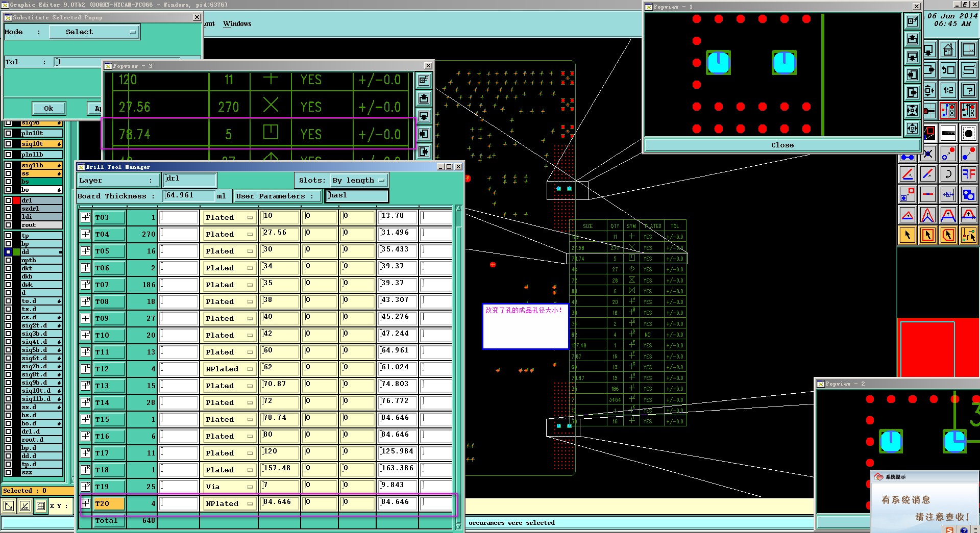Click the dimension between vertical bars icon
Screen dimensions: 980x533
[x=948, y=194]
